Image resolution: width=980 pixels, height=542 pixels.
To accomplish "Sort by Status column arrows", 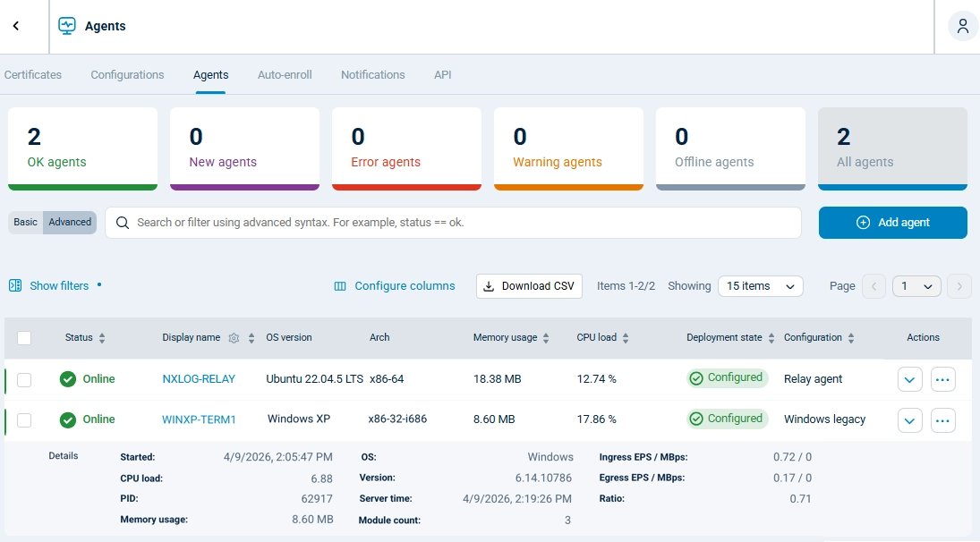I will coord(102,338).
